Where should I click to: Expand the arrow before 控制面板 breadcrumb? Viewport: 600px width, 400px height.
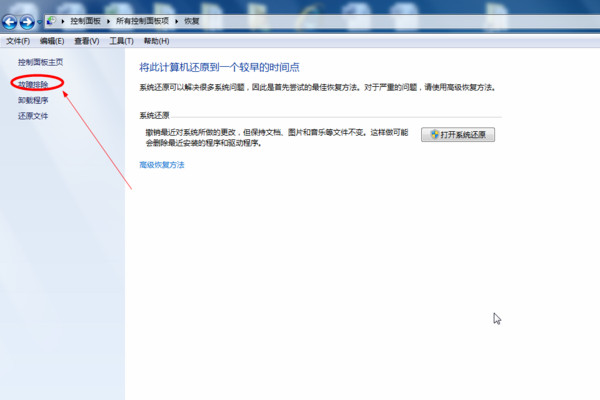tap(63, 21)
